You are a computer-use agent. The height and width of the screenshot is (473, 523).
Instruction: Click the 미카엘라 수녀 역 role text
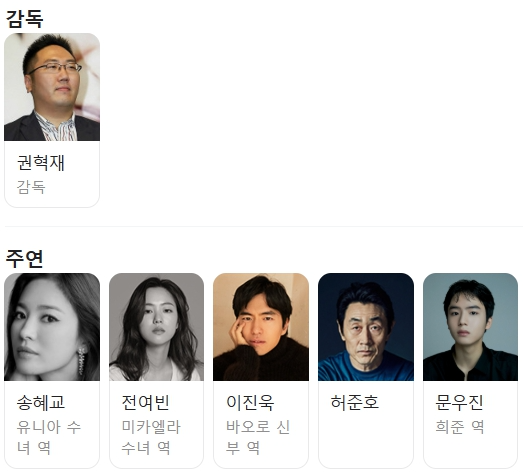tap(151, 437)
